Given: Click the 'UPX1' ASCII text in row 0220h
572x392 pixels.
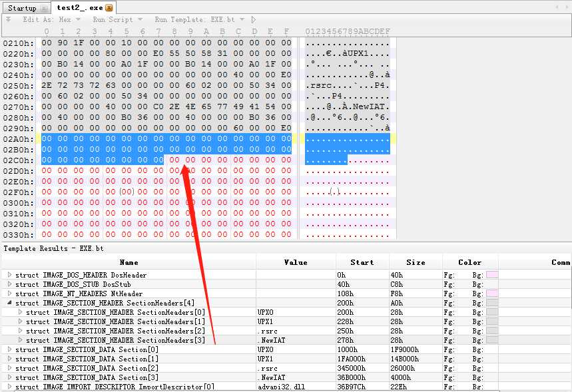Looking at the screenshot, I should (358, 54).
